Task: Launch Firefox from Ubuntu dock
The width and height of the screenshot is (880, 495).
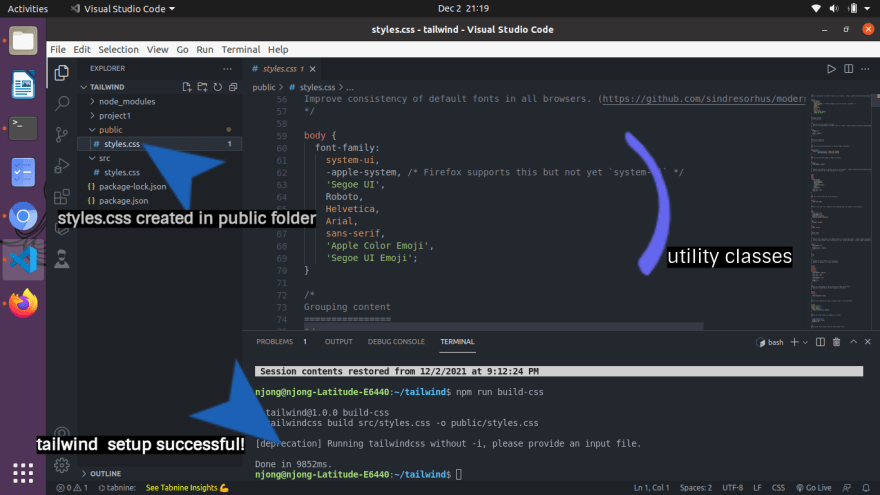Action: click(x=23, y=304)
